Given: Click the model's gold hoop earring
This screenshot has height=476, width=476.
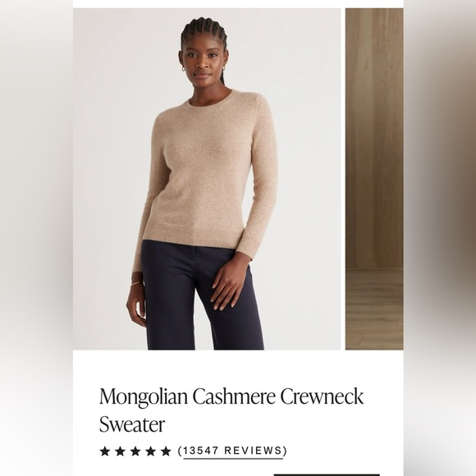Looking at the screenshot, I should click(185, 69).
